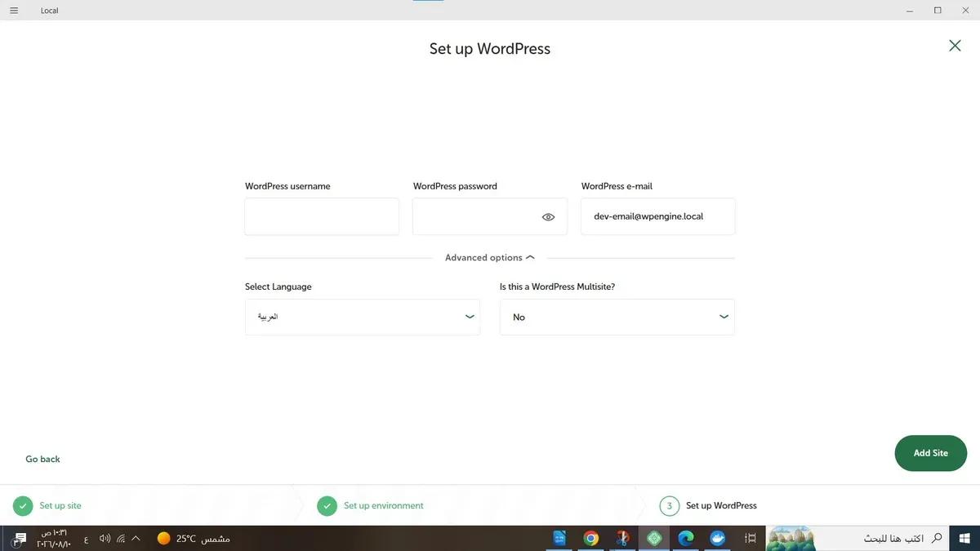
Task: Open the WordPress Multisite dropdown
Action: (617, 317)
